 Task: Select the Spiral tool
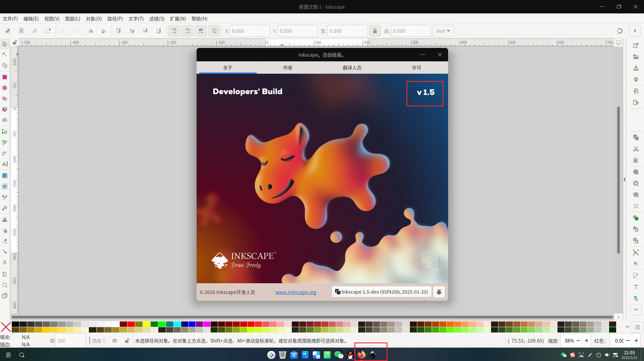coord(5,120)
